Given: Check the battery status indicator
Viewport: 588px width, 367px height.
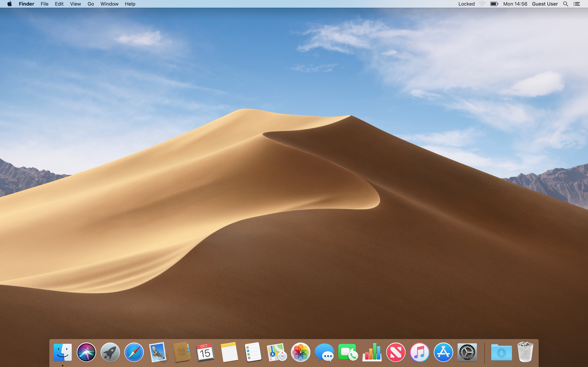Looking at the screenshot, I should pyautogui.click(x=494, y=4).
